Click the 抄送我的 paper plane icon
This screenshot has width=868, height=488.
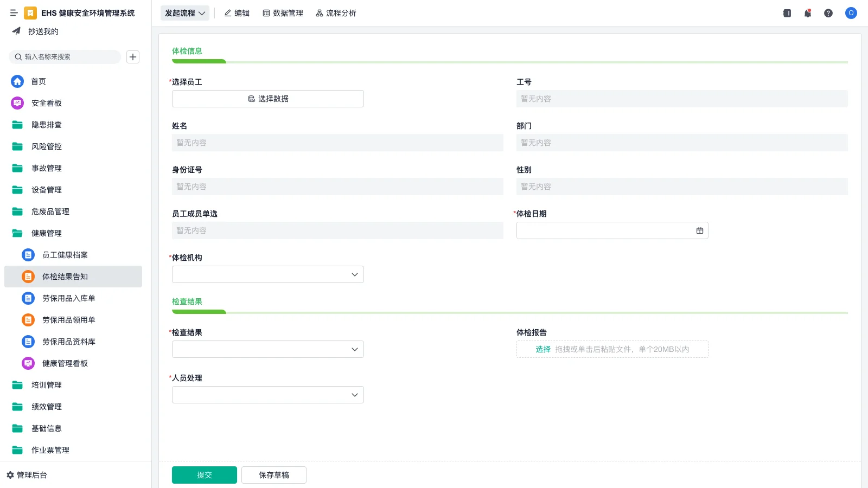coord(15,31)
